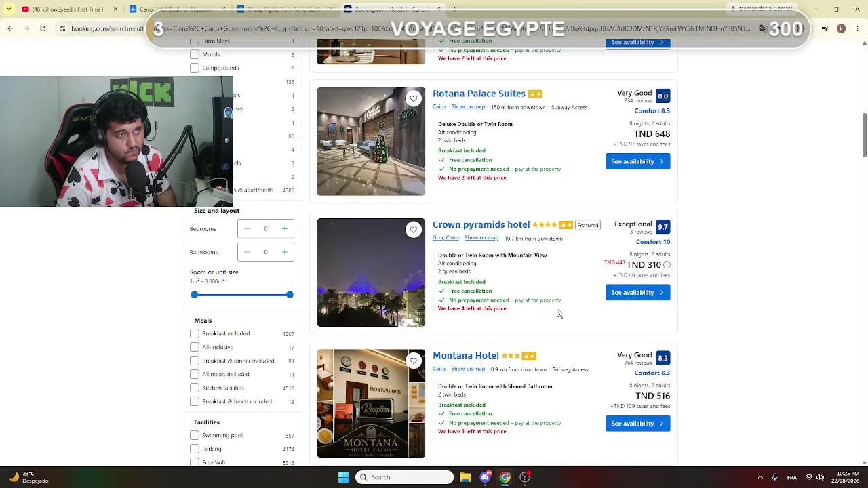Open the Montana Hotel title link
This screenshot has width=868, height=488.
click(466, 355)
